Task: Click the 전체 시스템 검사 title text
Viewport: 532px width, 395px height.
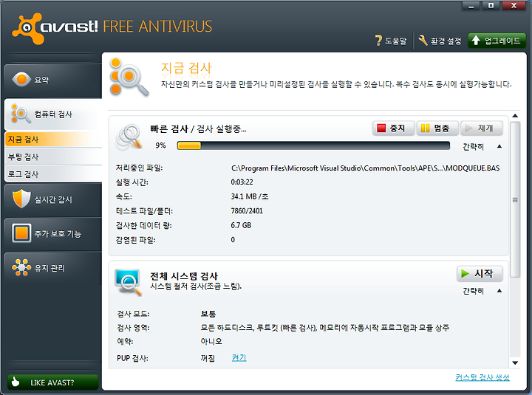Action: tap(184, 276)
